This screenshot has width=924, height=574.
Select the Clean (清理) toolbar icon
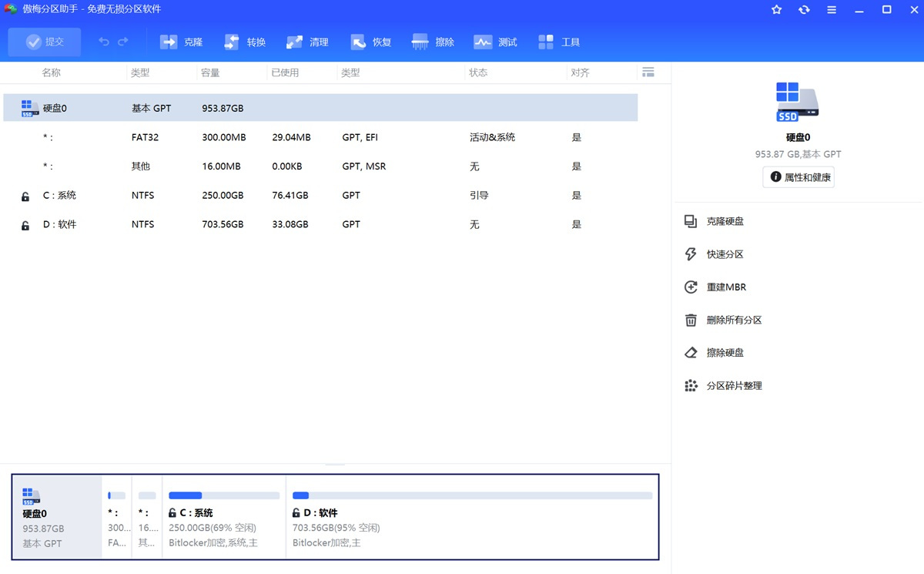point(307,42)
